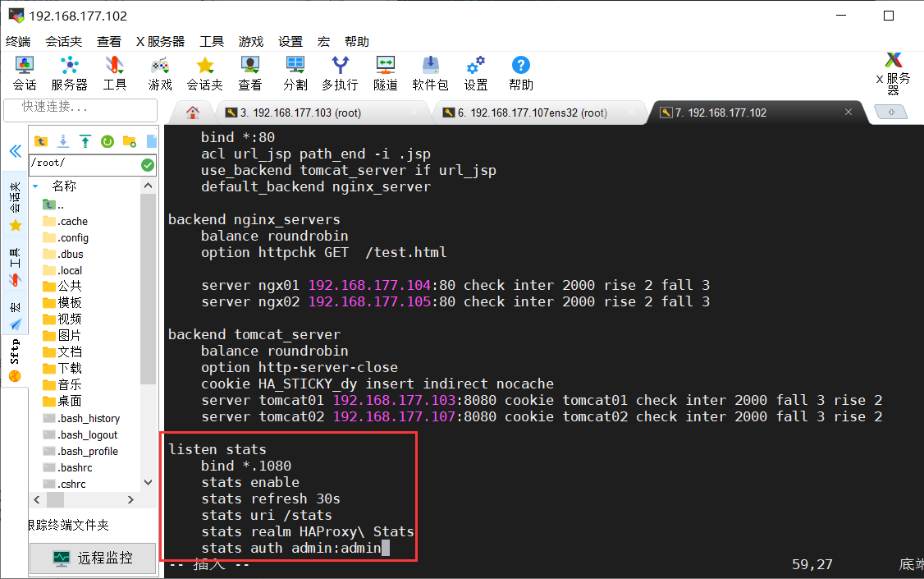Select the 视频 folder
Screen dimensions: 924x579
[x=62, y=319]
